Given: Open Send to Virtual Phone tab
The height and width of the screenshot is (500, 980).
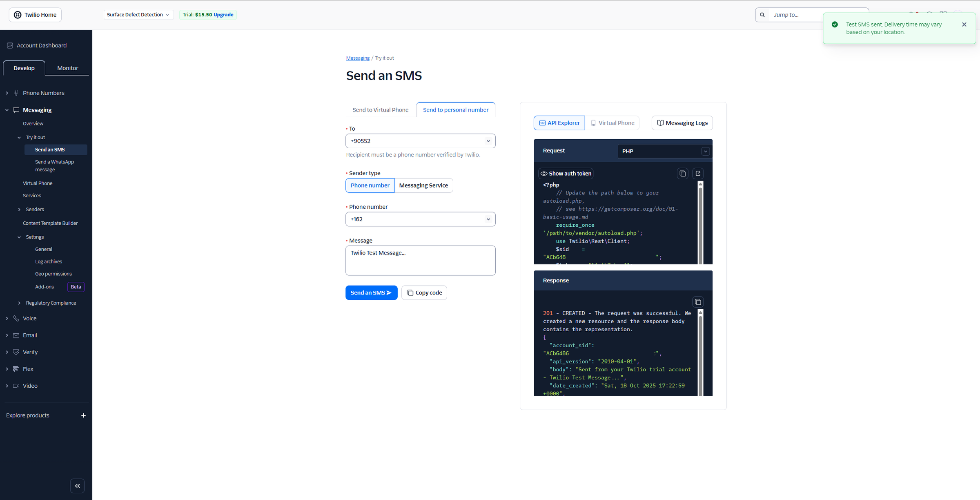Looking at the screenshot, I should click(x=381, y=110).
